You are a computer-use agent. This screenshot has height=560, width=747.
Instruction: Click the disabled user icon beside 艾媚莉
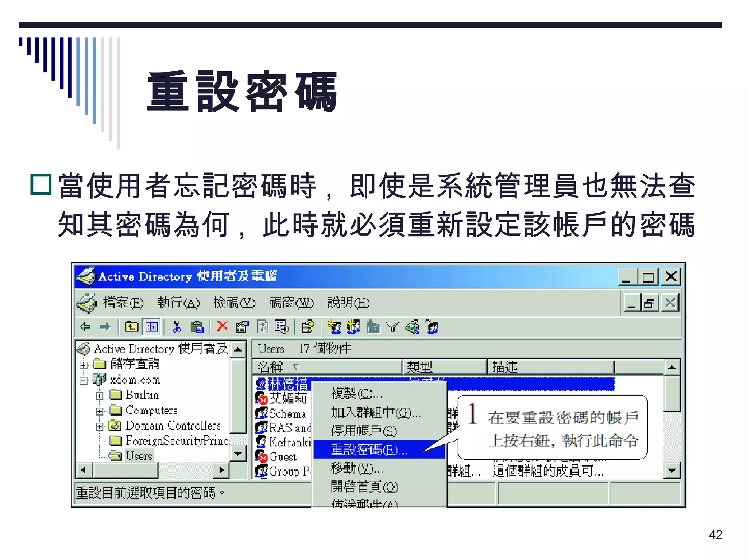pyautogui.click(x=261, y=398)
